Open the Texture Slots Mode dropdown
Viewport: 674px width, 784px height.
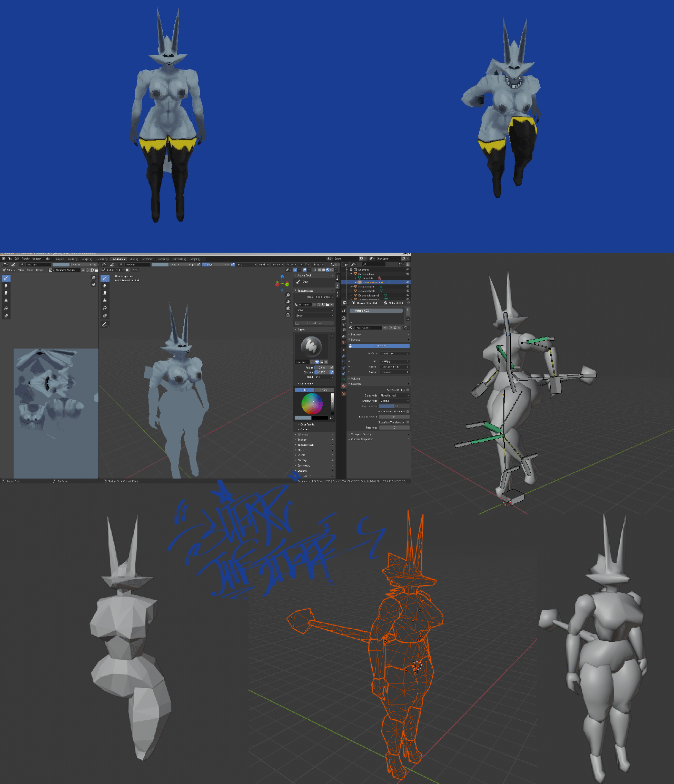tap(324, 297)
